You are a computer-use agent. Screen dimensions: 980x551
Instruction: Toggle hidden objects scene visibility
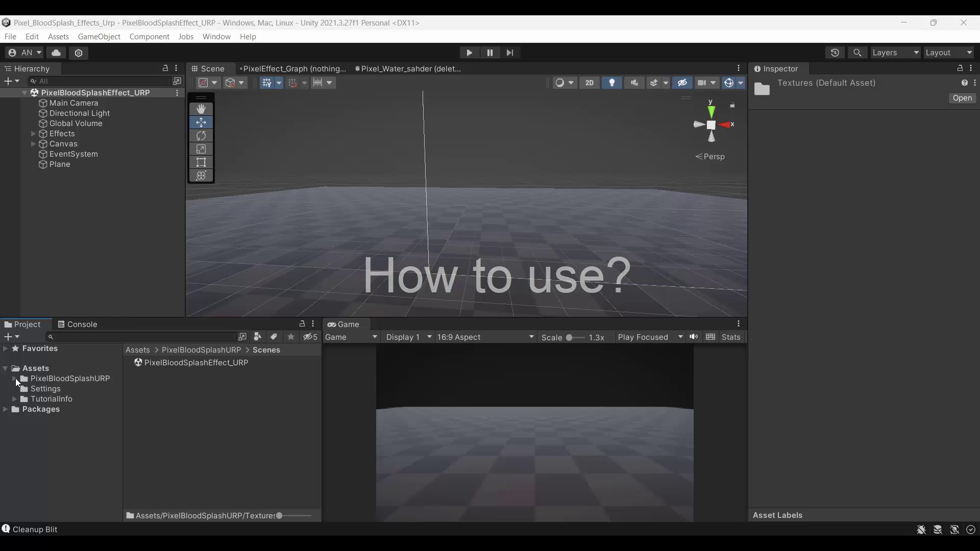click(x=682, y=83)
